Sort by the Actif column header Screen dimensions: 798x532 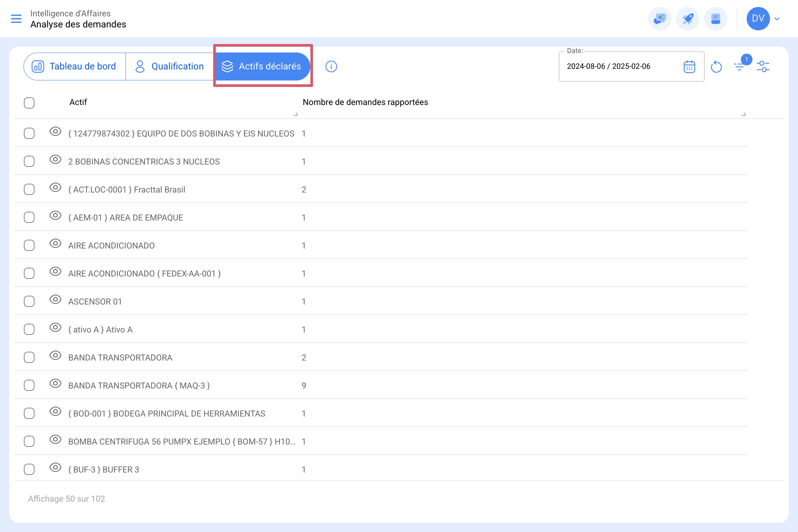78,102
